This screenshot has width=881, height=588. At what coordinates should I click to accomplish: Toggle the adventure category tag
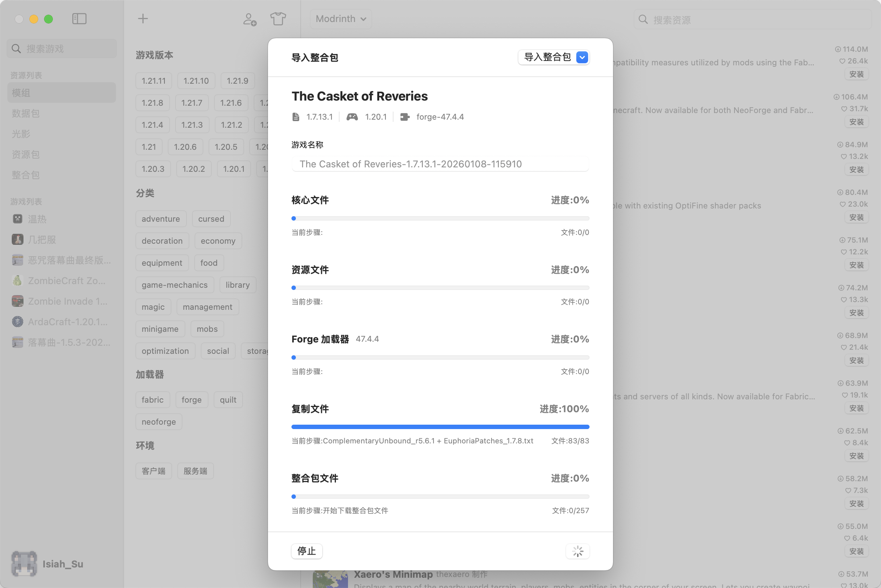160,219
